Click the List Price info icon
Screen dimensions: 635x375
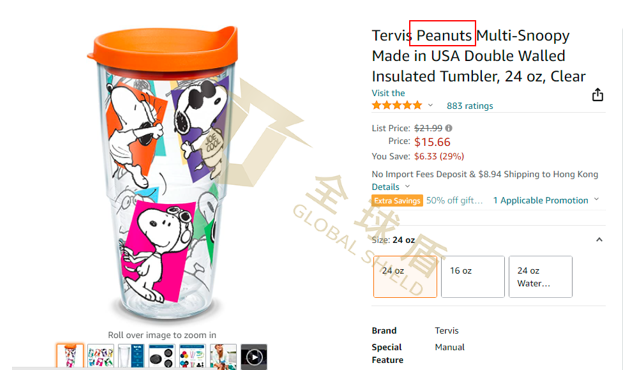[449, 128]
